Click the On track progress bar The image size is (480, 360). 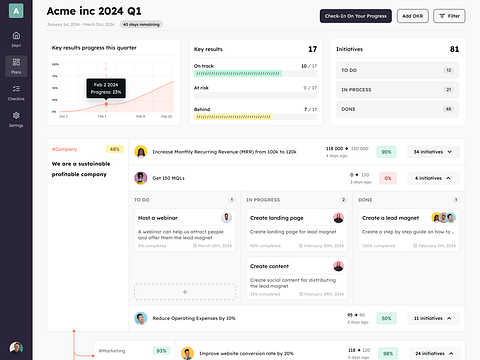[x=255, y=73]
